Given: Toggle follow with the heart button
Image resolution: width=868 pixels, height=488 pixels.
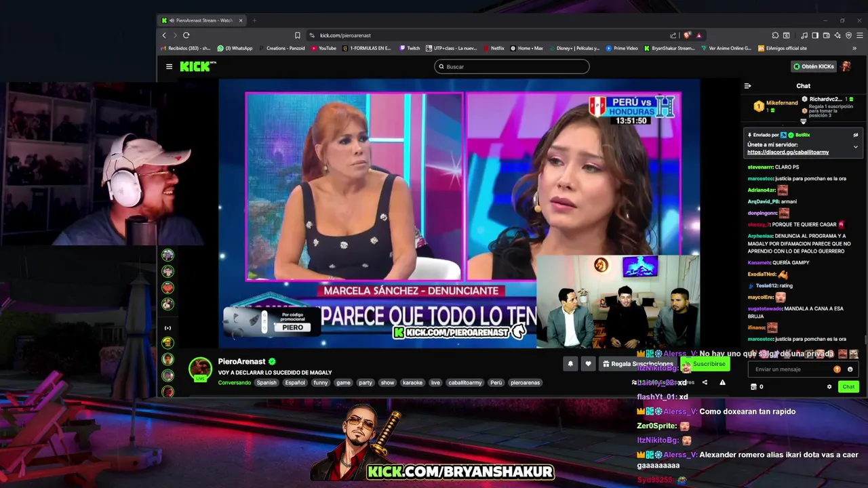Looking at the screenshot, I should [588, 364].
